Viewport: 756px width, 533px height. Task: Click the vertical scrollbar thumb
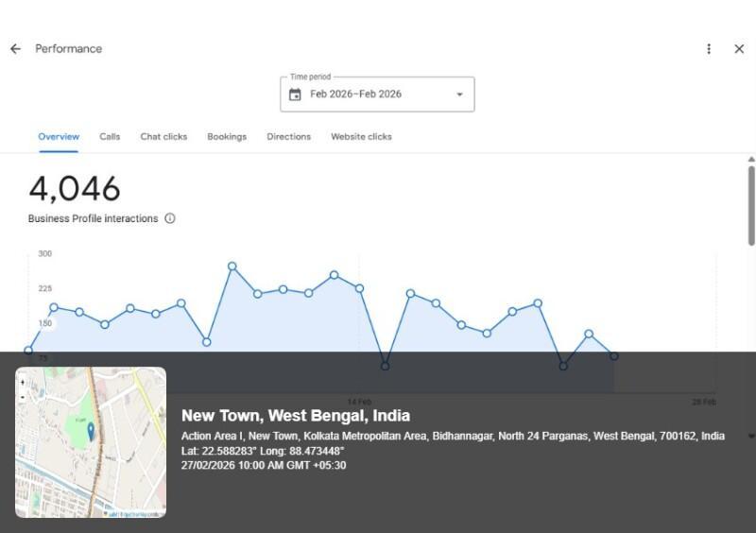[751, 203]
